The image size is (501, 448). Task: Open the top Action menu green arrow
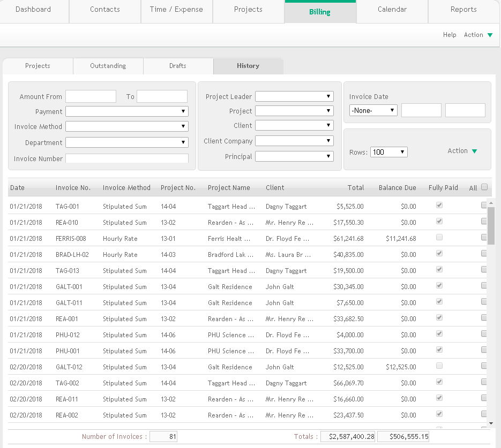(490, 35)
